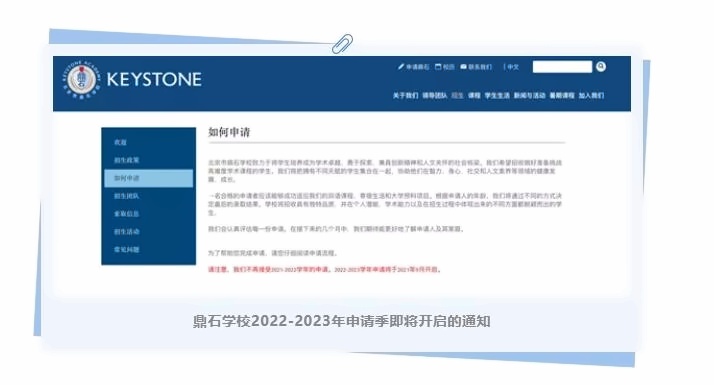Open 关于我们 in main navigation

tap(405, 96)
